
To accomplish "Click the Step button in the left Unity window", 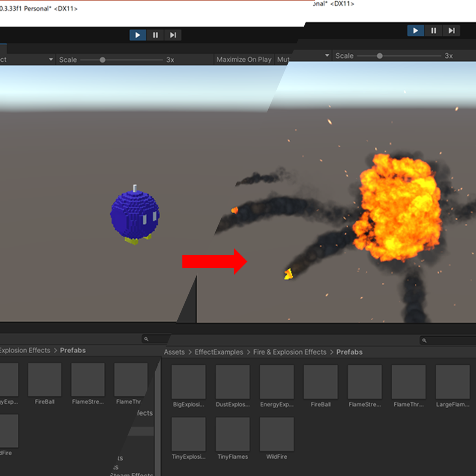I will tap(173, 35).
